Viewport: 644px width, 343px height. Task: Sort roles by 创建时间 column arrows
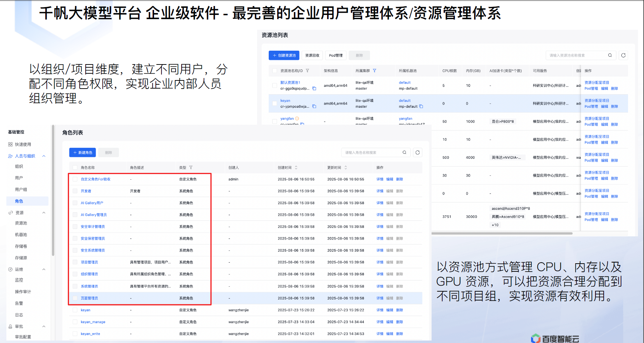click(296, 168)
